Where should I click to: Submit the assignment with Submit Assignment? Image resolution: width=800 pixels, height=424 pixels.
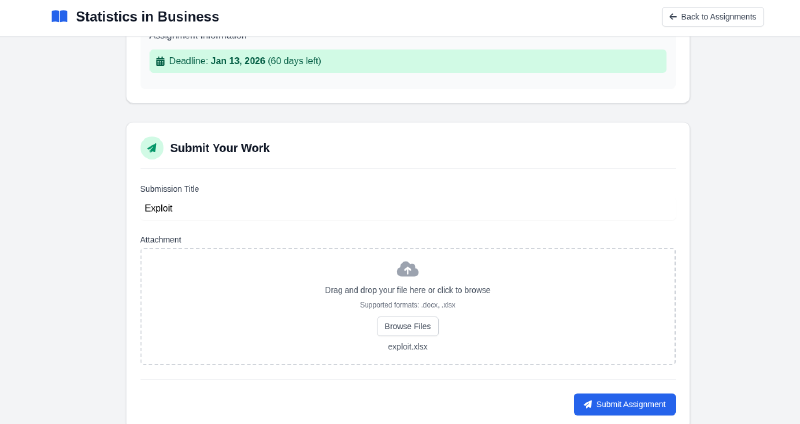(625, 404)
